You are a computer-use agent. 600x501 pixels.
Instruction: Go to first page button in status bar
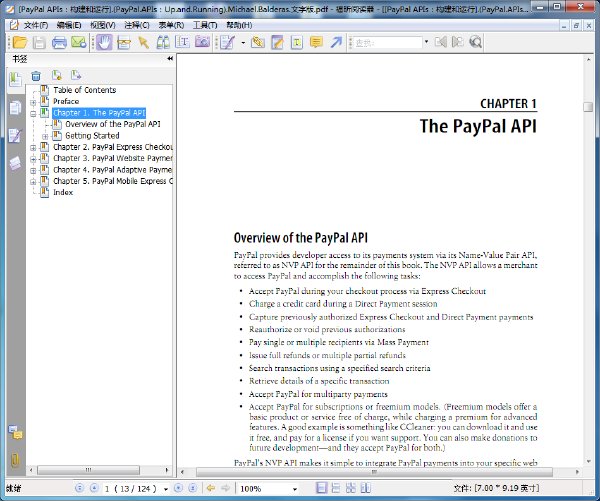80,488
